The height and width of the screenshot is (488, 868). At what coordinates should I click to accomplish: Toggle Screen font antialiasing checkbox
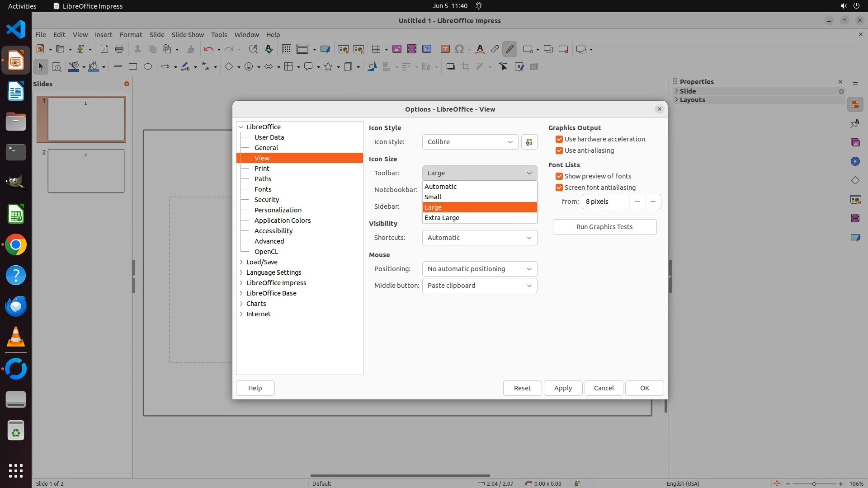(559, 188)
